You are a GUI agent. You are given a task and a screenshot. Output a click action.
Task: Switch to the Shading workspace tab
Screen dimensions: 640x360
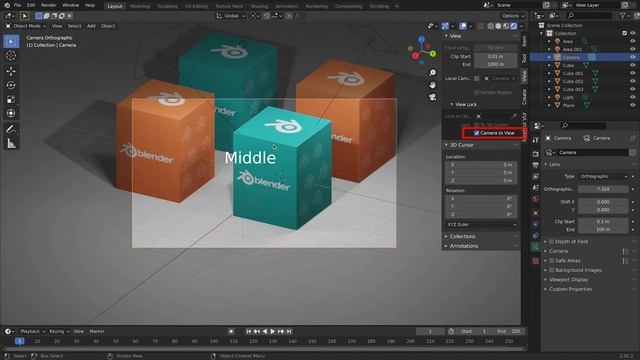pos(259,6)
